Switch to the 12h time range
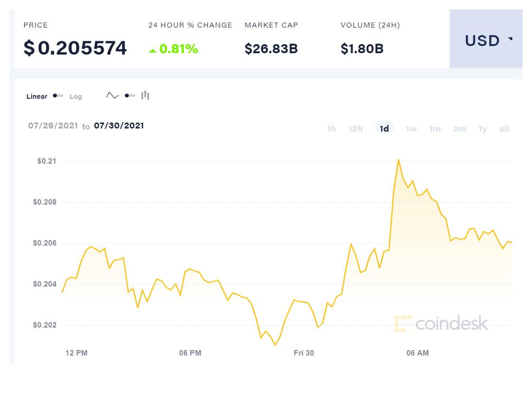This screenshot has width=532, height=393. click(355, 129)
